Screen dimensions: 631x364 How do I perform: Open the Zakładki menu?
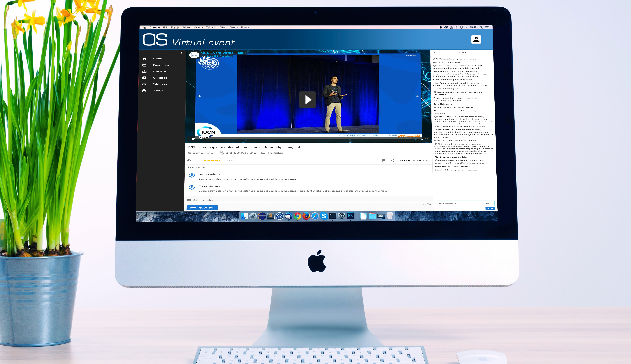[211, 27]
